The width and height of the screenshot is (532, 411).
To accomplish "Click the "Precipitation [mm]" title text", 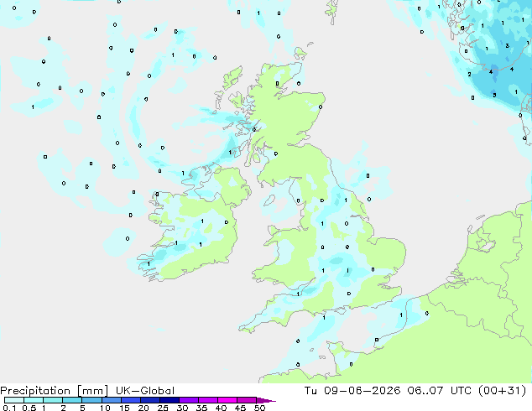I will tap(55, 391).
